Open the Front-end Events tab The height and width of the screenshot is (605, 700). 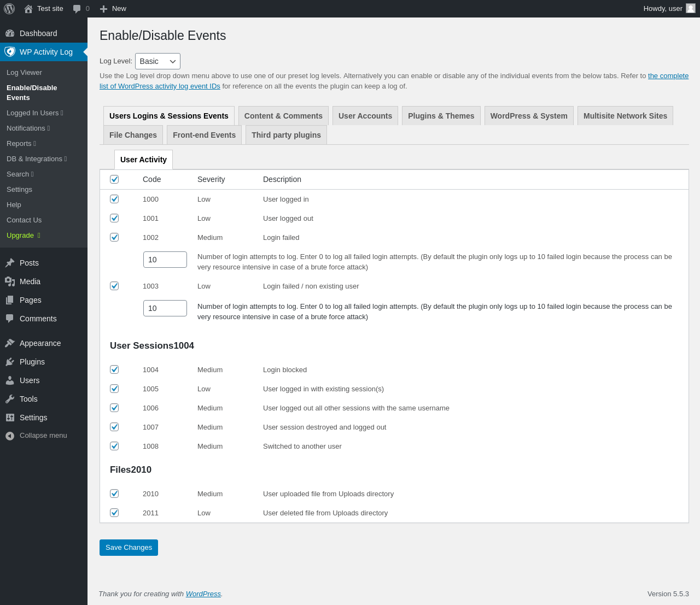204,135
